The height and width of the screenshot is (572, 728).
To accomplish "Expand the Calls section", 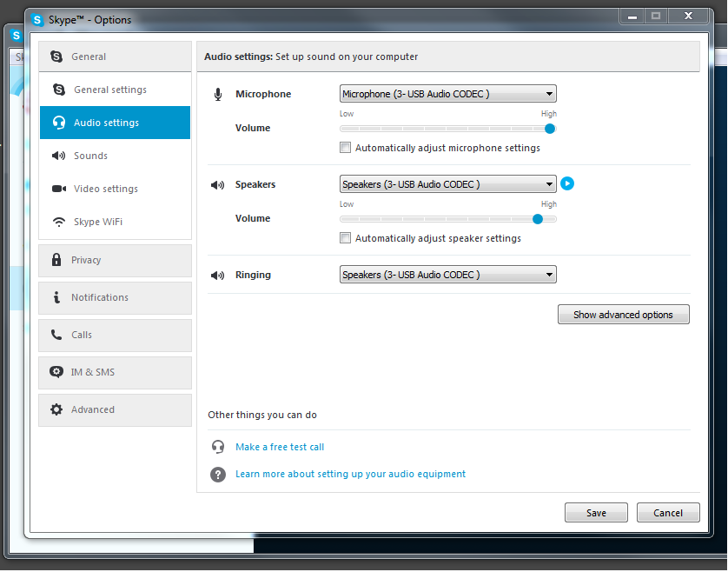I will (116, 335).
